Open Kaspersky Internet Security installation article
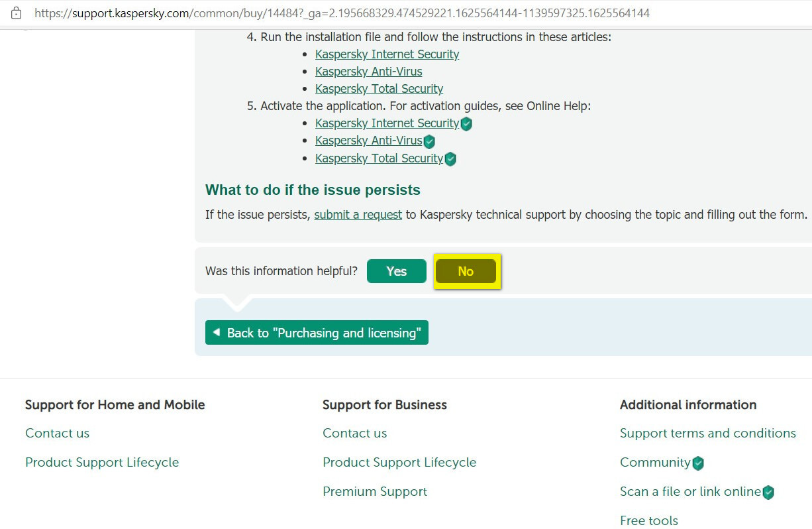 [387, 54]
